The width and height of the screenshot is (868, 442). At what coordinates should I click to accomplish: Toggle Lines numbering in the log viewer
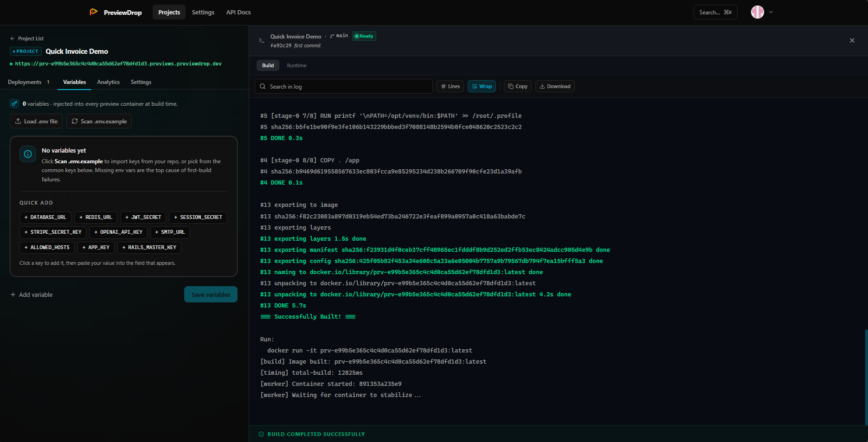[450, 86]
